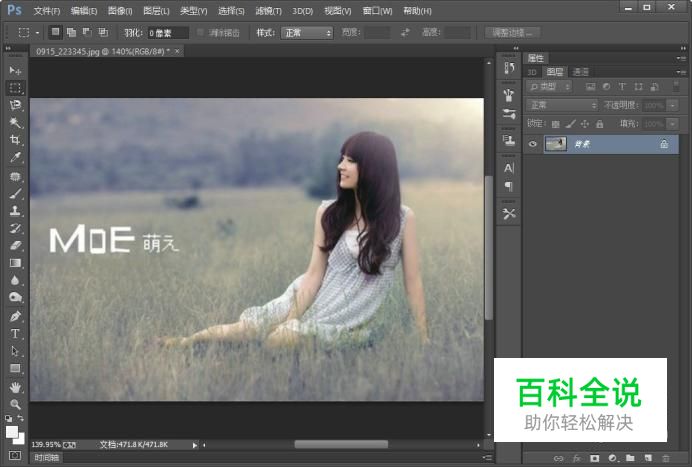Image resolution: width=692 pixels, height=467 pixels.
Task: Open the History panel icon
Action: click(x=509, y=68)
